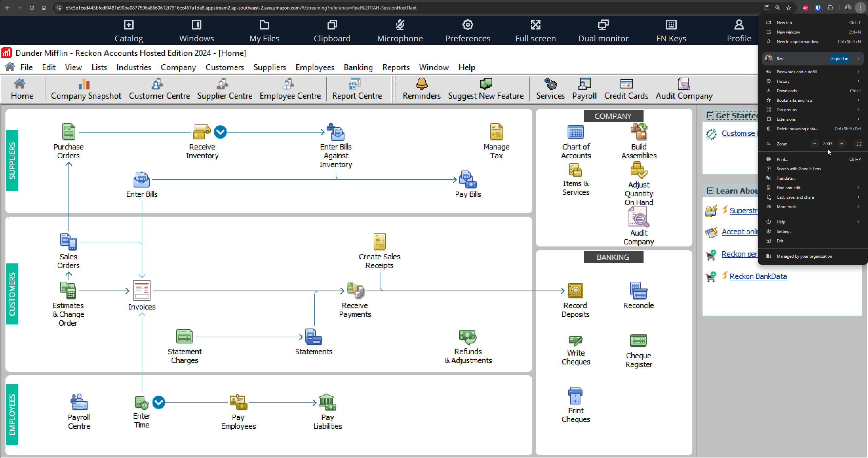Open Customer Centre in toolbar
This screenshot has width=868, height=458.
click(x=159, y=89)
